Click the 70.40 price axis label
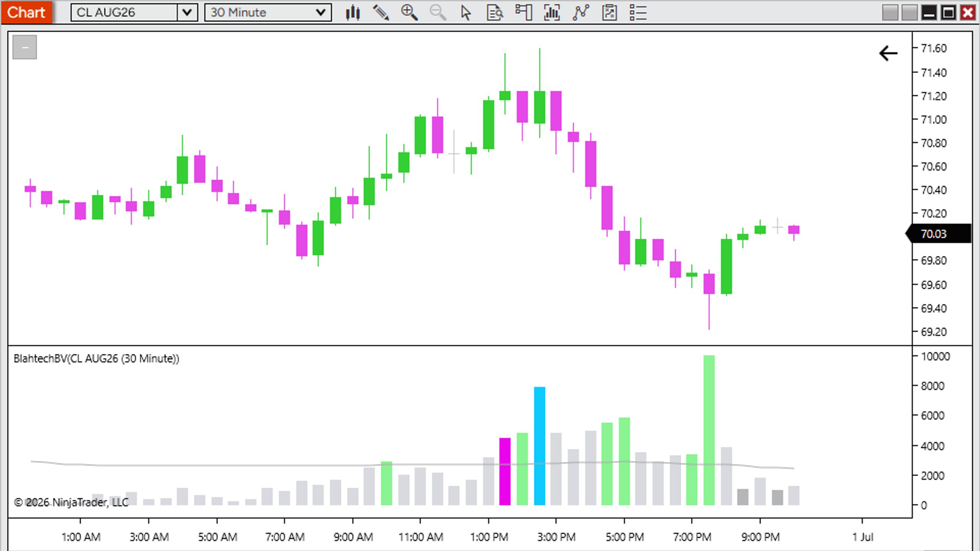This screenshot has height=551, width=980. point(933,190)
